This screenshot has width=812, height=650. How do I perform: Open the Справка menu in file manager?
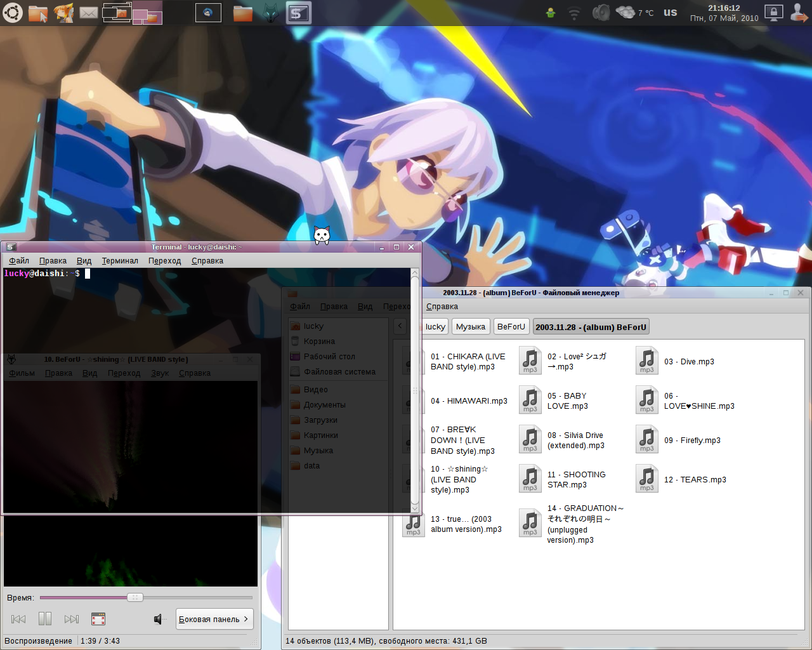pos(442,307)
